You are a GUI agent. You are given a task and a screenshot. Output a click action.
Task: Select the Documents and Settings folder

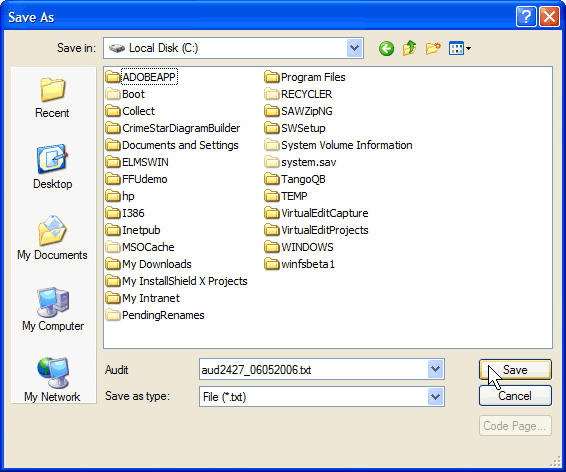(x=172, y=145)
